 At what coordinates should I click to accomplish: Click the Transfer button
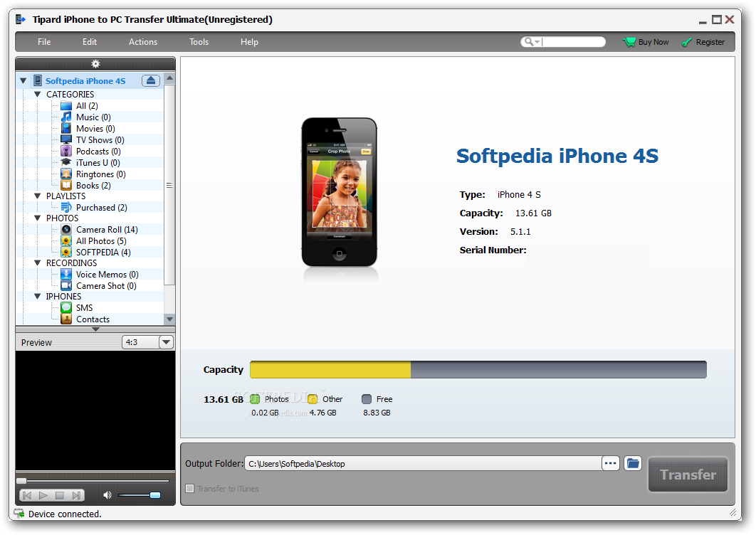tap(688, 475)
